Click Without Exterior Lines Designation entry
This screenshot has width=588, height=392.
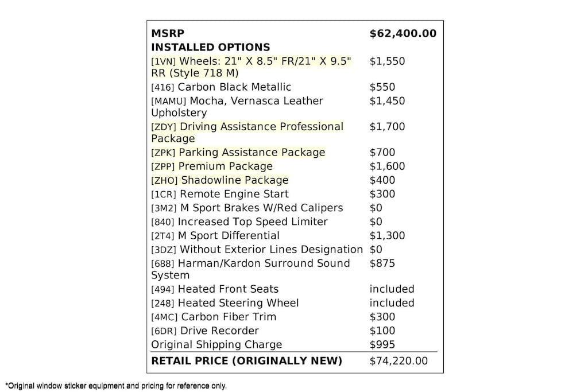[x=257, y=249]
